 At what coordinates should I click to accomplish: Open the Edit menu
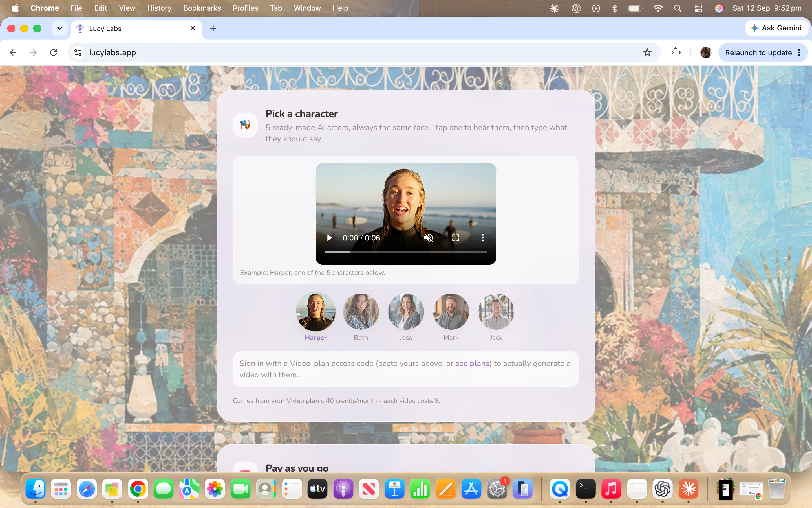(100, 8)
